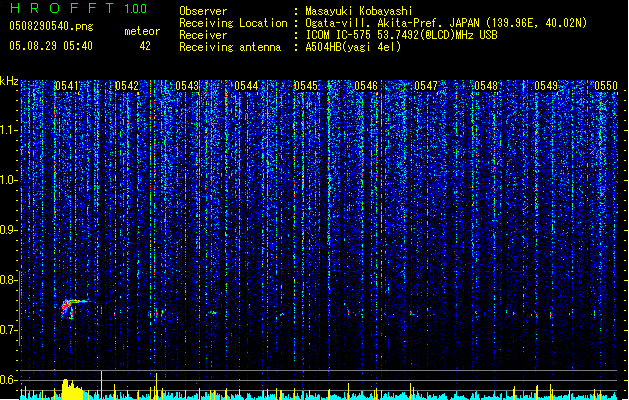Image resolution: width=629 pixels, height=400 pixels.
Task: Click the 0541 time marker
Action: (67, 86)
